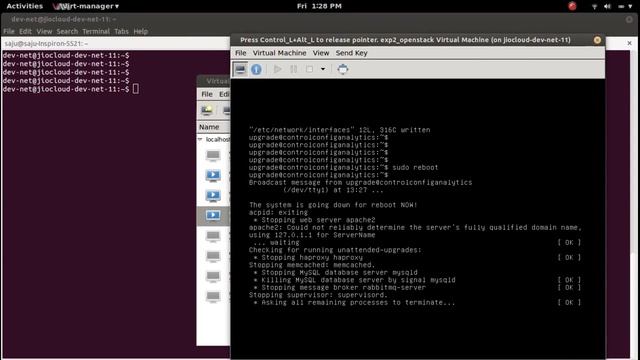The width and height of the screenshot is (640, 360).
Task: Select second running VM icon in manager list
Action: [x=213, y=196]
